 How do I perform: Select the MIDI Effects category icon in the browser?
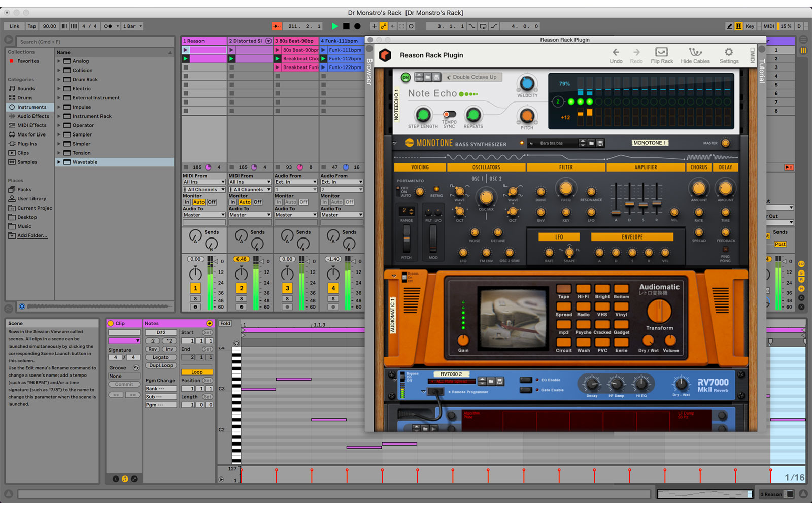(11, 125)
